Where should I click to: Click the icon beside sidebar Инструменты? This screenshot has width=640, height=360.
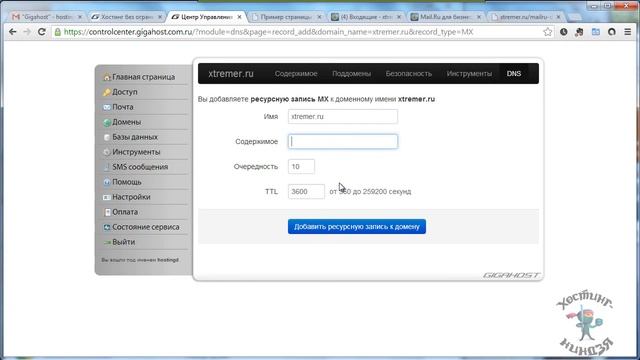click(x=107, y=152)
